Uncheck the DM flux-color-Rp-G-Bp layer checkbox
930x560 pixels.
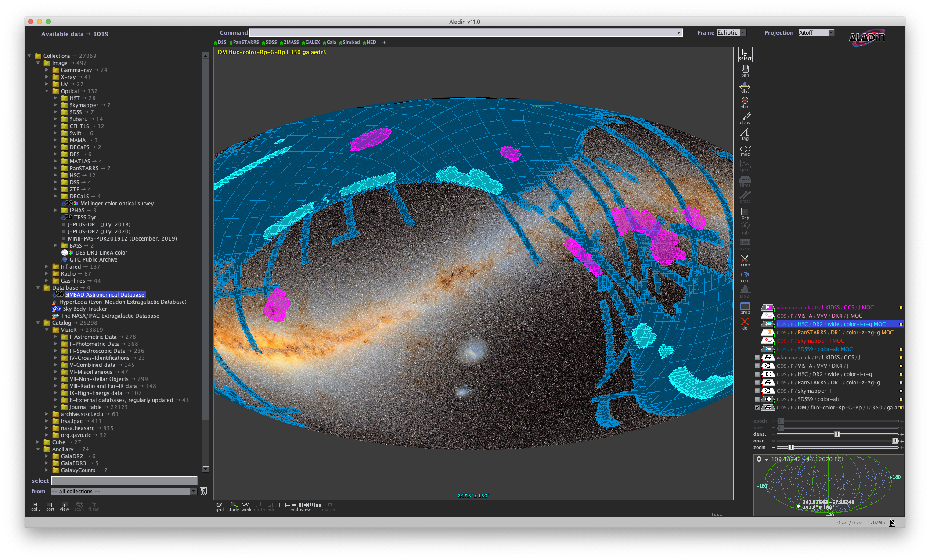click(x=757, y=407)
